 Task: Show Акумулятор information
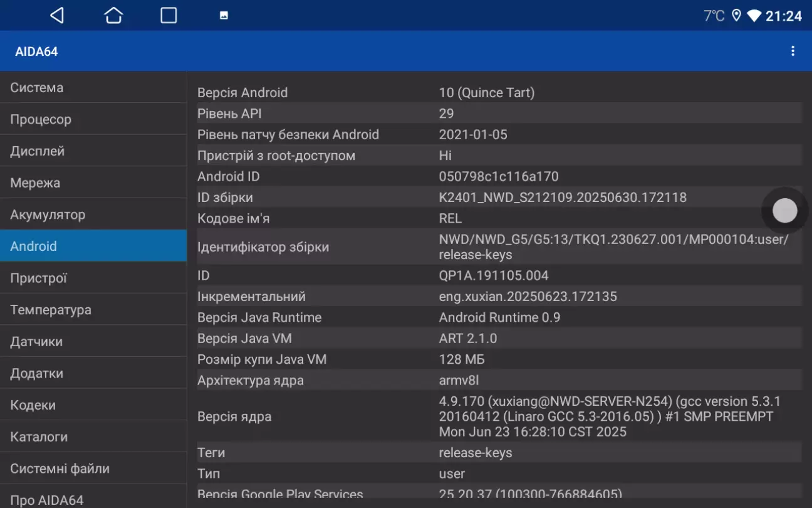(93, 214)
